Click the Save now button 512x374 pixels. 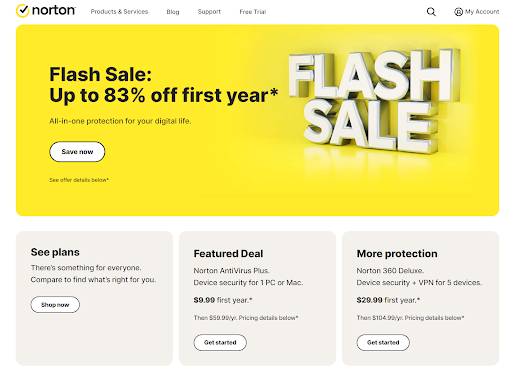click(x=77, y=152)
